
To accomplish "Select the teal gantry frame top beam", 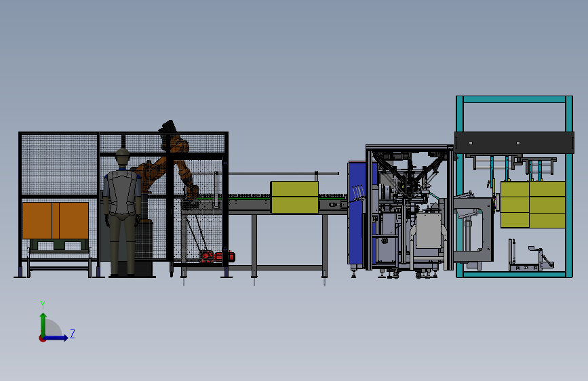I will click(515, 100).
